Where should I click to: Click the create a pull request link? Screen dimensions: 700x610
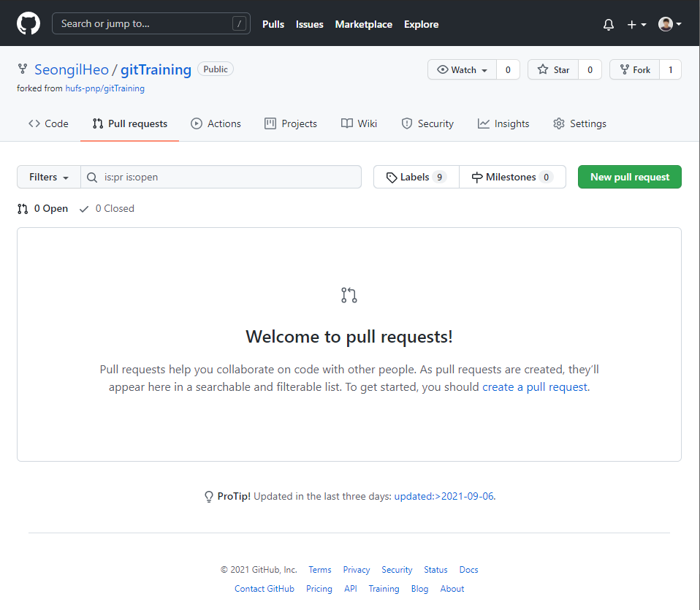coord(535,387)
